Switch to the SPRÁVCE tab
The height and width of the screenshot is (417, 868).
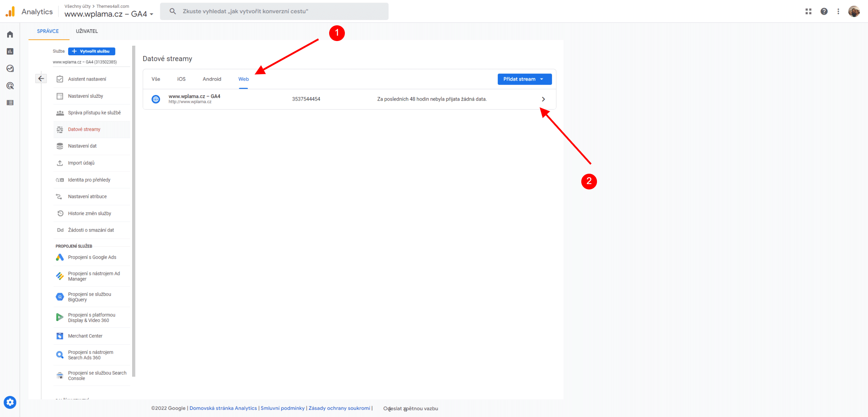[48, 31]
